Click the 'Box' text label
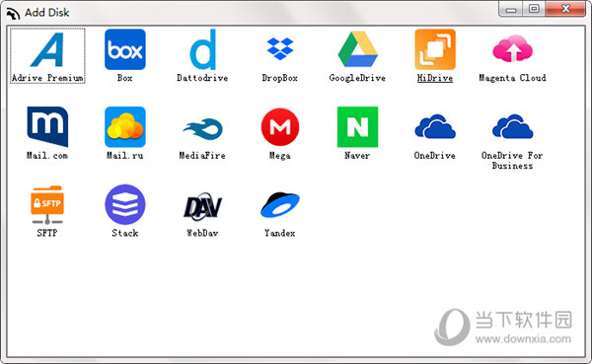592x364 pixels. pos(125,78)
